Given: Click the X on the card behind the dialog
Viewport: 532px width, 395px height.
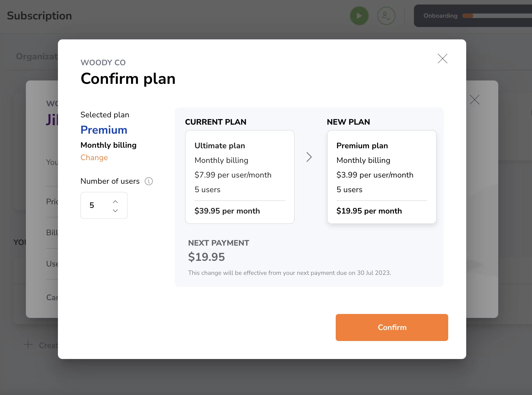Looking at the screenshot, I should pos(474,100).
